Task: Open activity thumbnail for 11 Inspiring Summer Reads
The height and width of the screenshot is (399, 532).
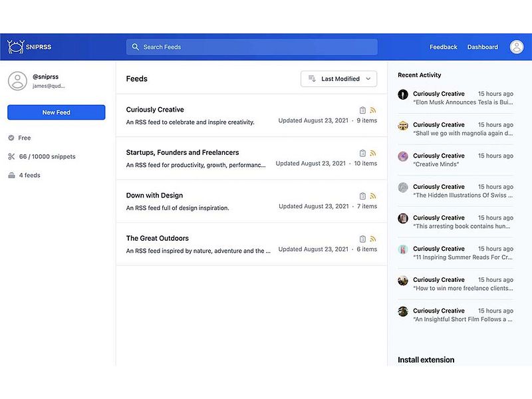Action: click(403, 249)
